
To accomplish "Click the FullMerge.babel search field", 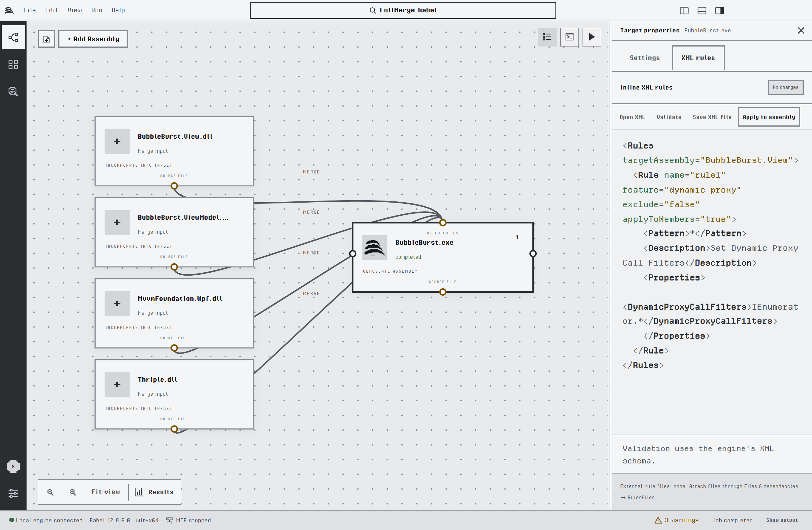I will tap(403, 11).
